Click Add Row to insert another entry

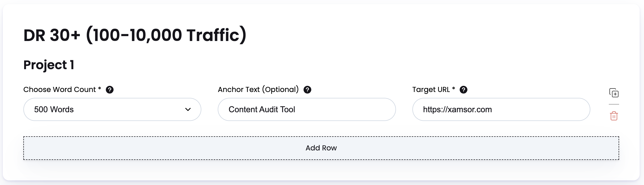pyautogui.click(x=321, y=148)
